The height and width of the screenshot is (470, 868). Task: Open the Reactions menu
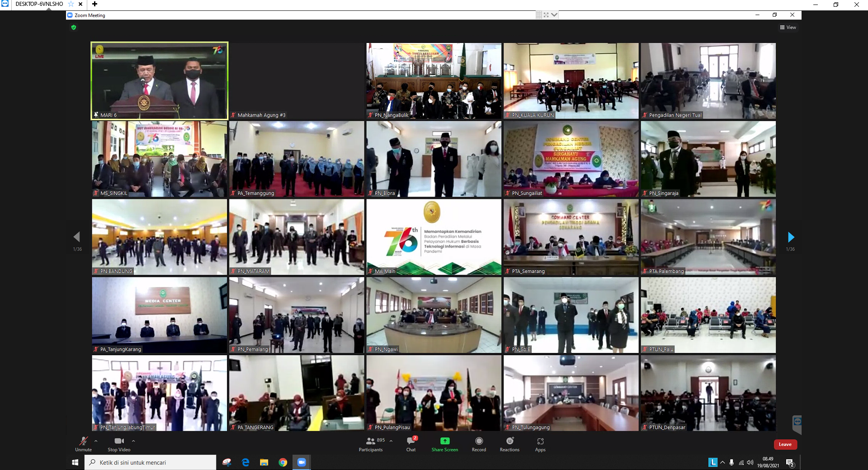(x=509, y=444)
